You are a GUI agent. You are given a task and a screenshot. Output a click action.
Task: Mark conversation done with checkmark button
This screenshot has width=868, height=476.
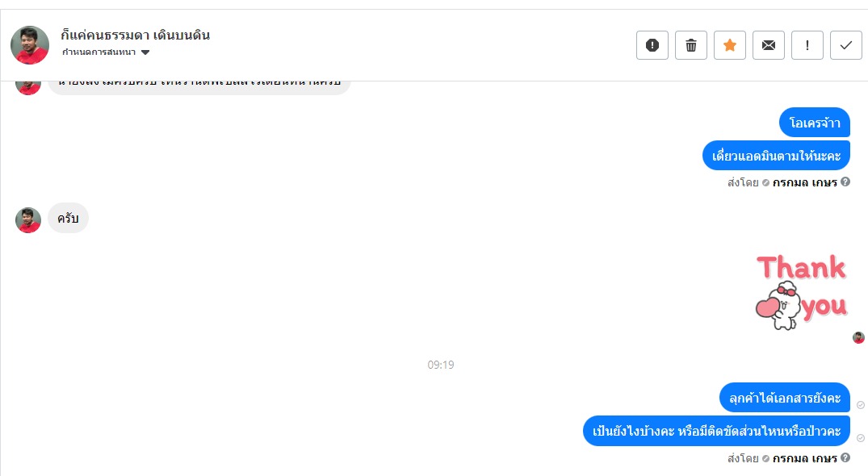[846, 45]
